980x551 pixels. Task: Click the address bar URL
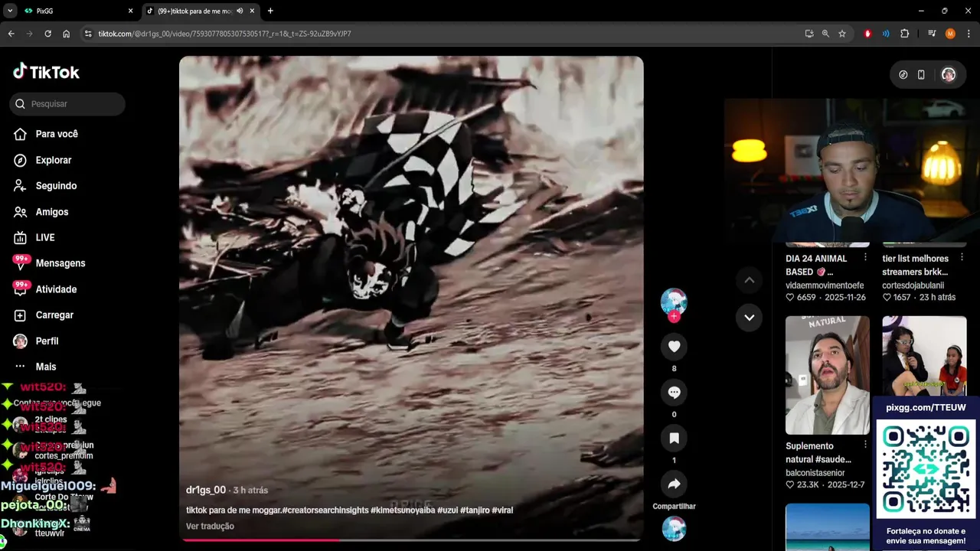[x=224, y=34]
